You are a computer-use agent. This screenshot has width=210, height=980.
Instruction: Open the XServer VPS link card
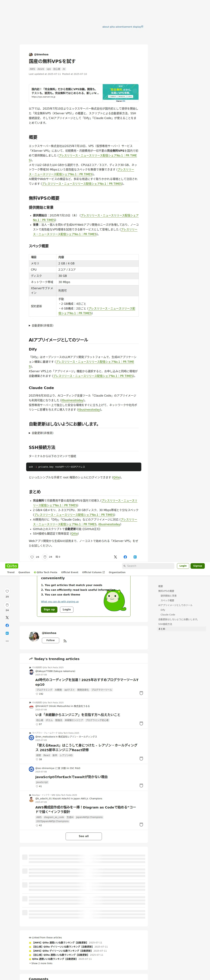click(83, 93)
